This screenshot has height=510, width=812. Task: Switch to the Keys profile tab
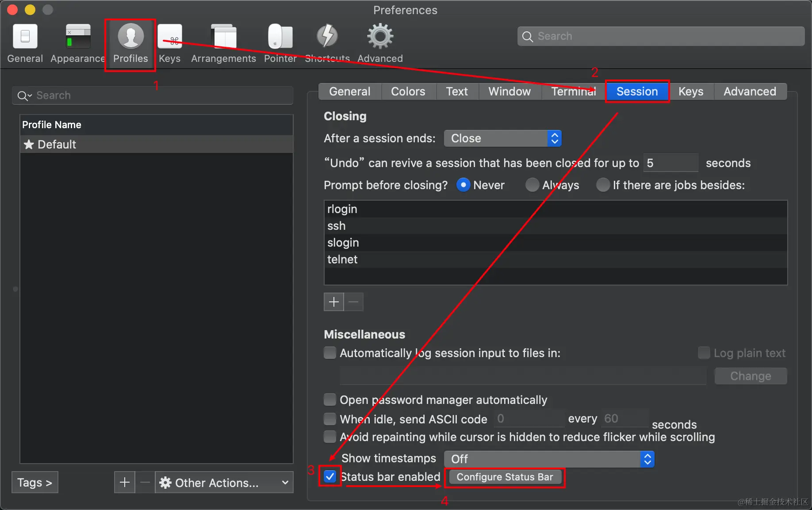(x=691, y=91)
